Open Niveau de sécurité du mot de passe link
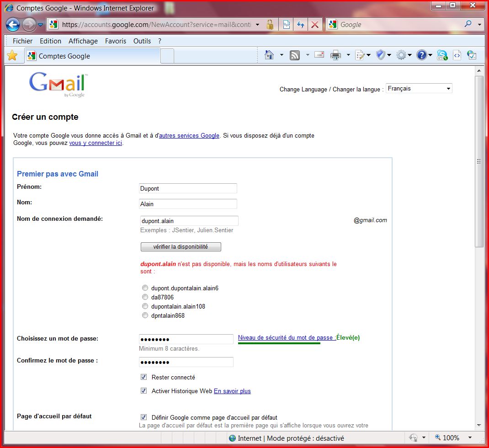This screenshot has height=448, width=489. (287, 337)
